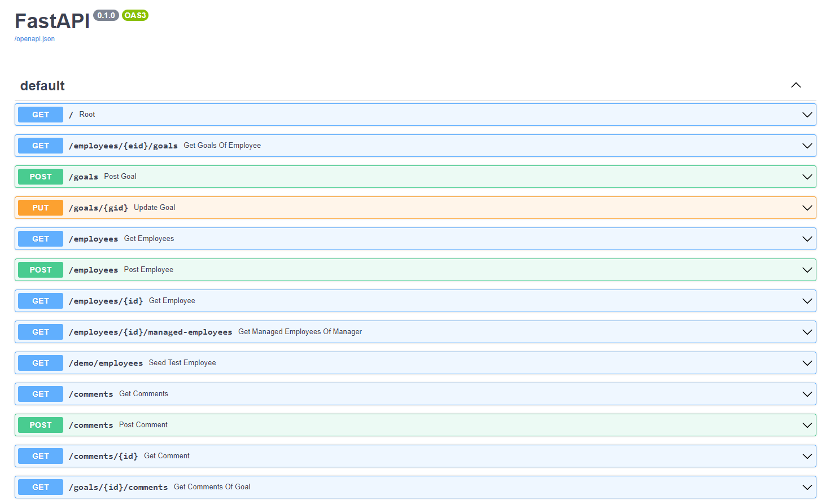
Task: Click the PUT badge for /goals/{gid}
Action: pos(41,208)
